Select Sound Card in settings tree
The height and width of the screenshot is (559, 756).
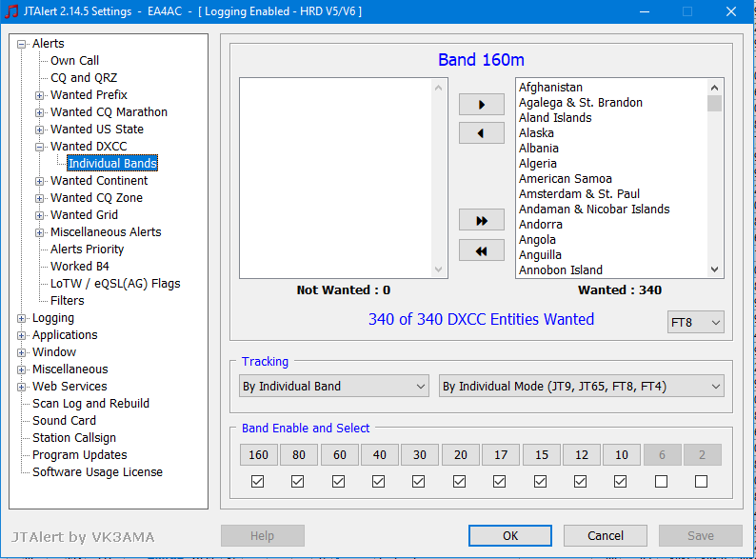(x=64, y=421)
